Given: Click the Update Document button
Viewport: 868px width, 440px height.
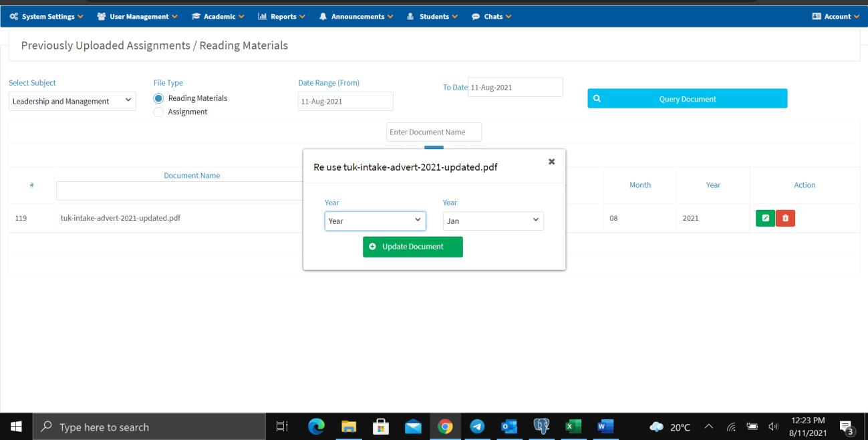Looking at the screenshot, I should [412, 247].
